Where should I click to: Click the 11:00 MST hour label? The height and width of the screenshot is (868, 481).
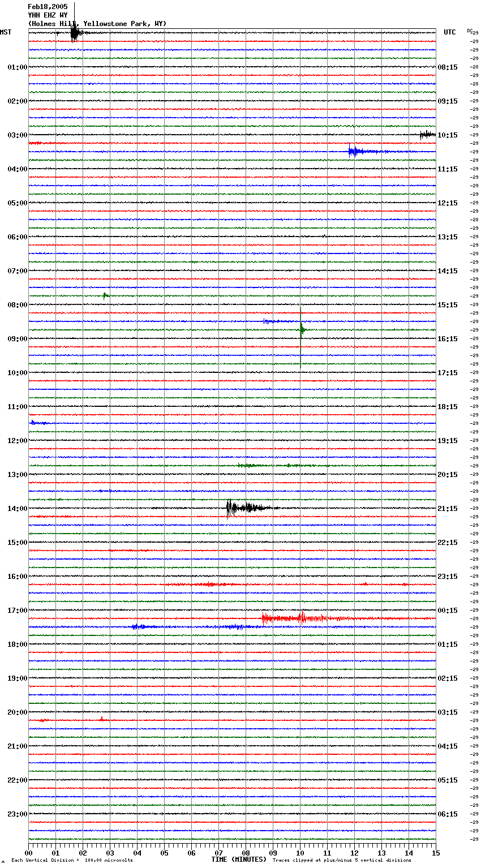(x=17, y=407)
